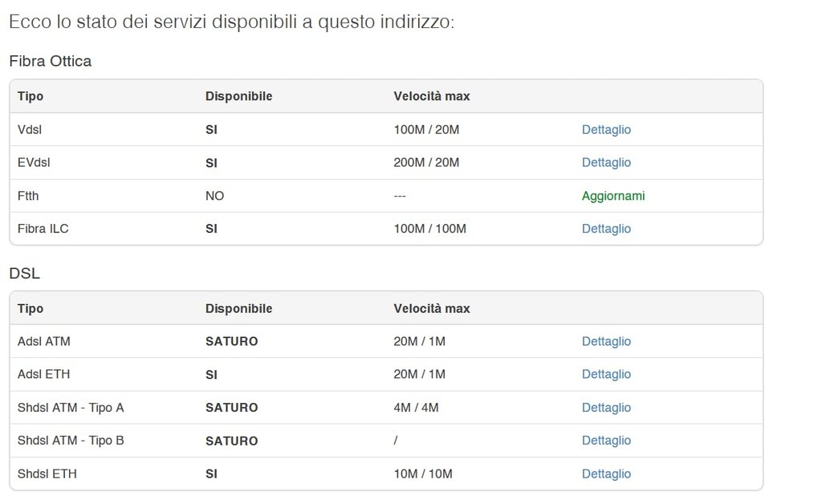The height and width of the screenshot is (504, 822).
Task: Click the Tipo header in the DSL table
Action: click(31, 308)
